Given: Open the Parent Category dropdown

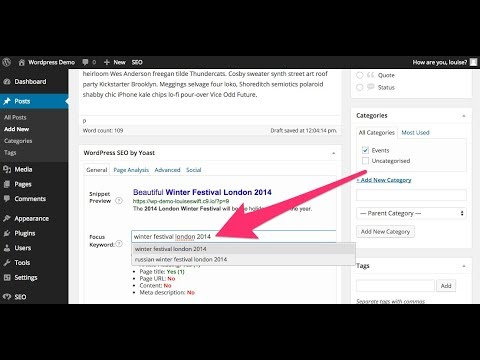Looking at the screenshot, I should [411, 213].
